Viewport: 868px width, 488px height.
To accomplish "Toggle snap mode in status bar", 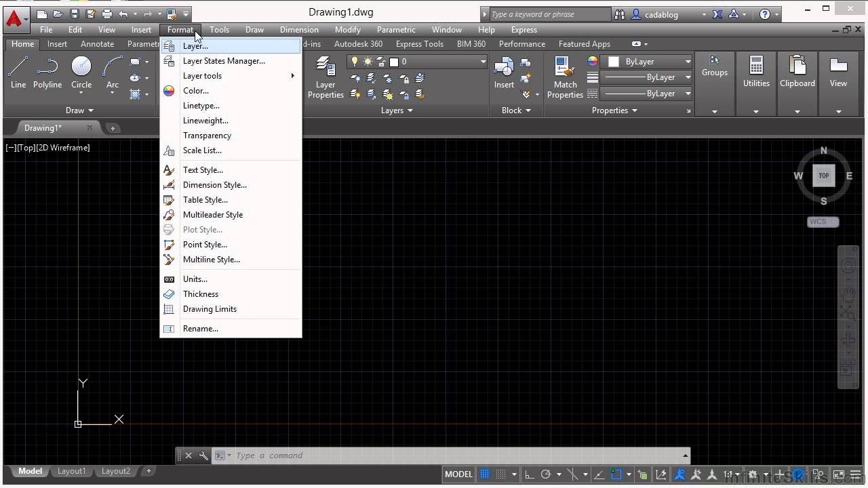I will 500,474.
